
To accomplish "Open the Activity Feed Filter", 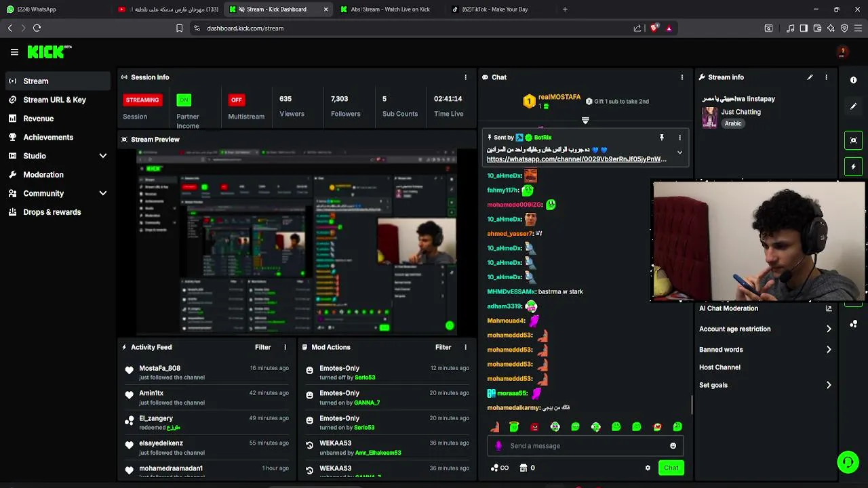I will point(262,347).
